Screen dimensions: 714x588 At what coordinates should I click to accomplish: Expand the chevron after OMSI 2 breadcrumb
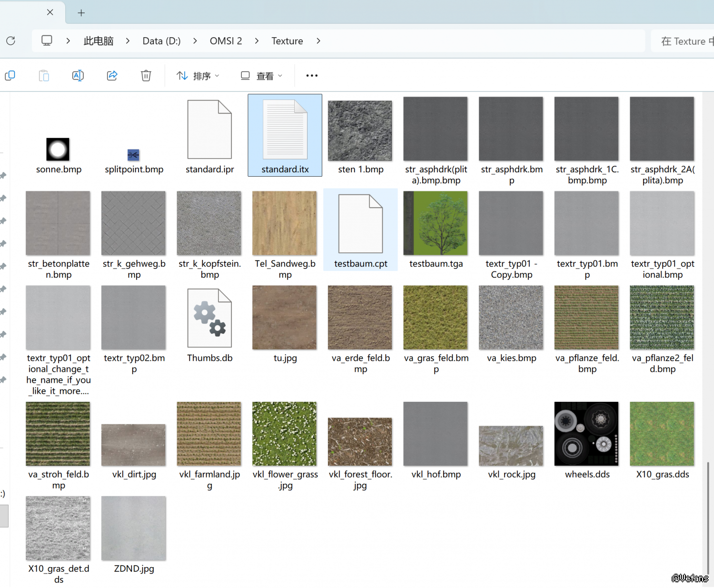[x=257, y=41]
